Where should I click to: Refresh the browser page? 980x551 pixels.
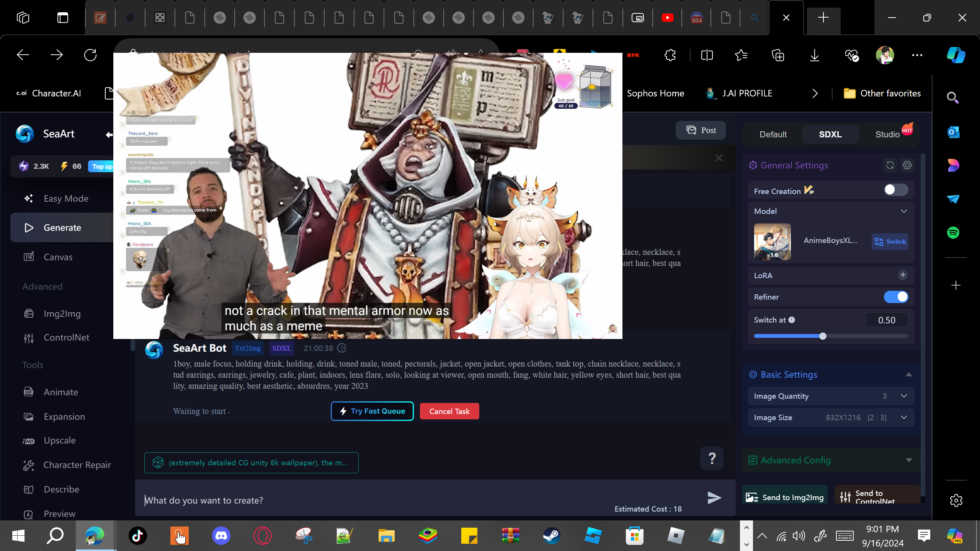coord(90,55)
